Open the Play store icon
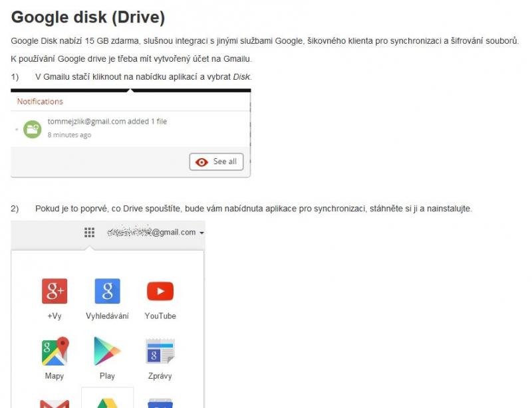 pos(107,351)
